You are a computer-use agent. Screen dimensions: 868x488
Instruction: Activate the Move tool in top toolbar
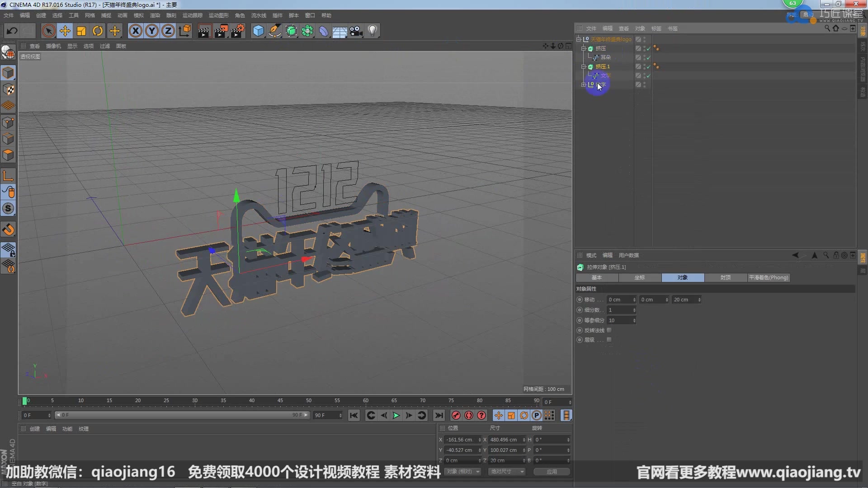65,31
